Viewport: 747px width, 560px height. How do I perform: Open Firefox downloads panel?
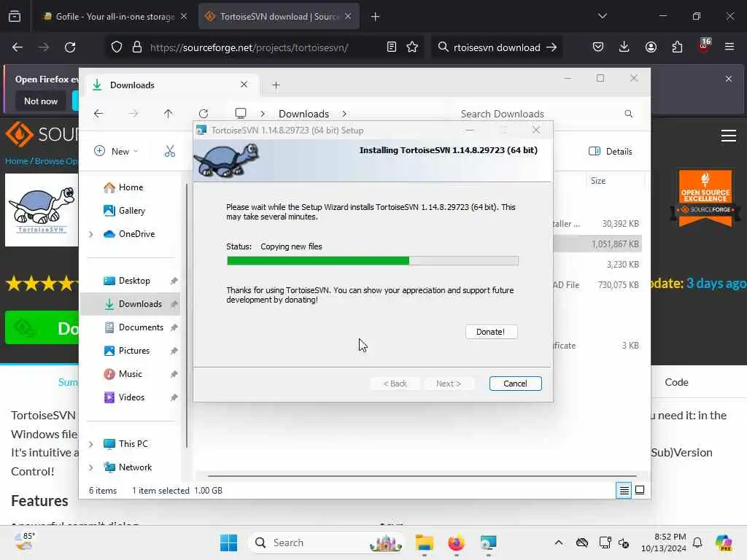(x=624, y=47)
